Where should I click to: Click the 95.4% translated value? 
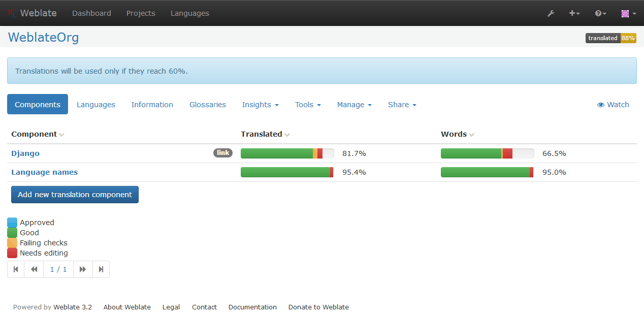point(354,172)
